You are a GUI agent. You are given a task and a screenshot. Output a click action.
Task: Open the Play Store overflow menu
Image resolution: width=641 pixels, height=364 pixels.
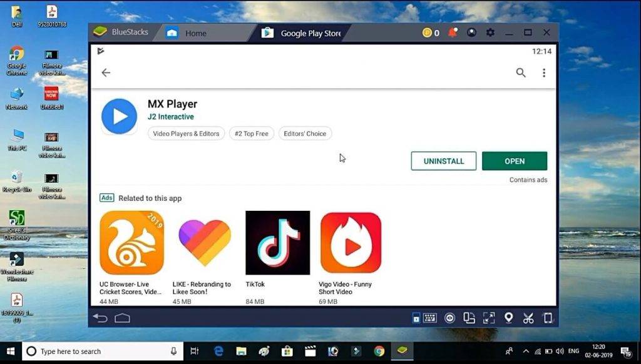click(543, 73)
